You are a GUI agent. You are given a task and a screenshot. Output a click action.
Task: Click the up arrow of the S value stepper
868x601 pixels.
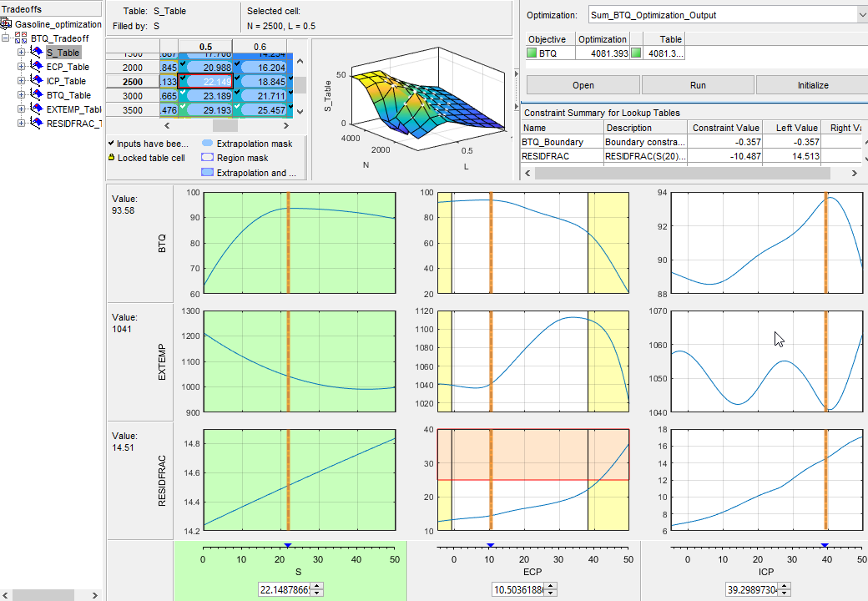[x=318, y=586]
